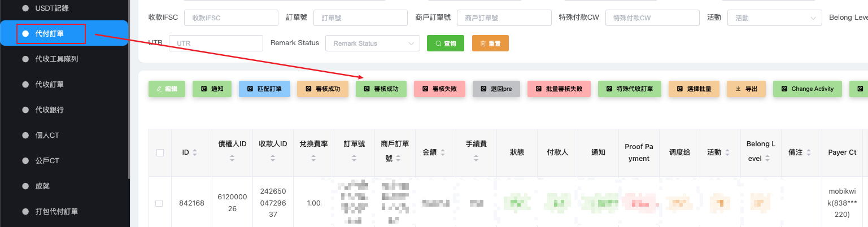Sort by 金額 column sort arrows
Screen dimensions: 868x227
[x=443, y=152]
